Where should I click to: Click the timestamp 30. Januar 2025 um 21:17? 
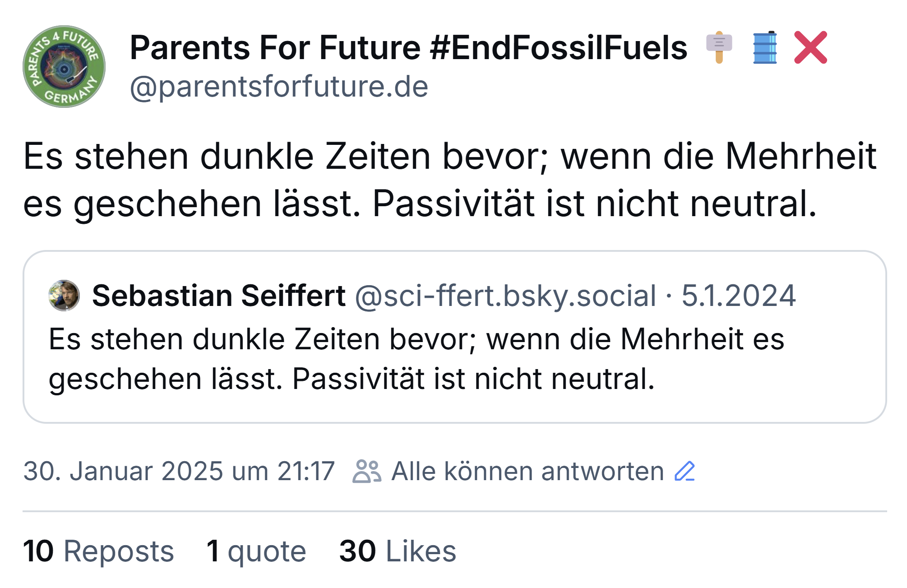coord(179,471)
